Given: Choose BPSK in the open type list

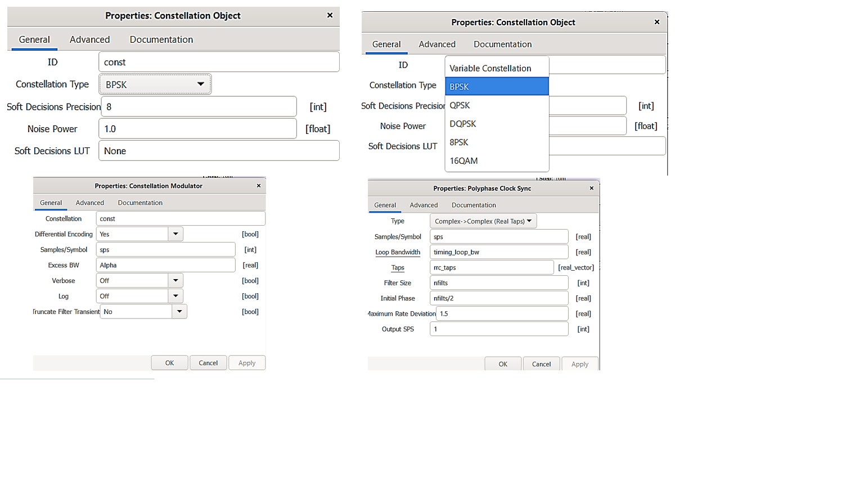Looking at the screenshot, I should [x=497, y=87].
